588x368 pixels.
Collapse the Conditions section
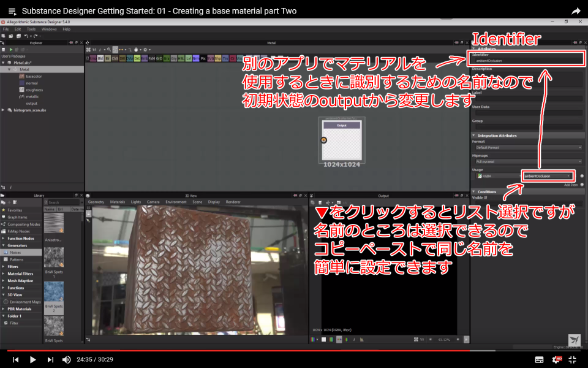pos(473,191)
